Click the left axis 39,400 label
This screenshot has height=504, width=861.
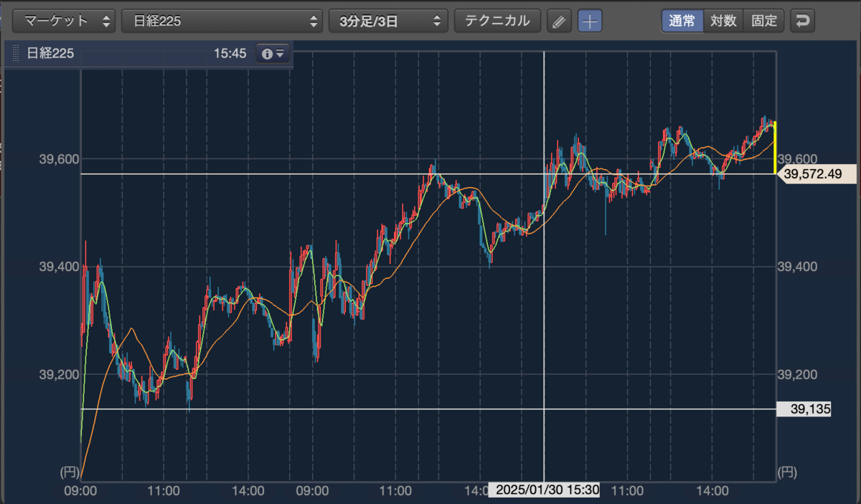tap(59, 267)
